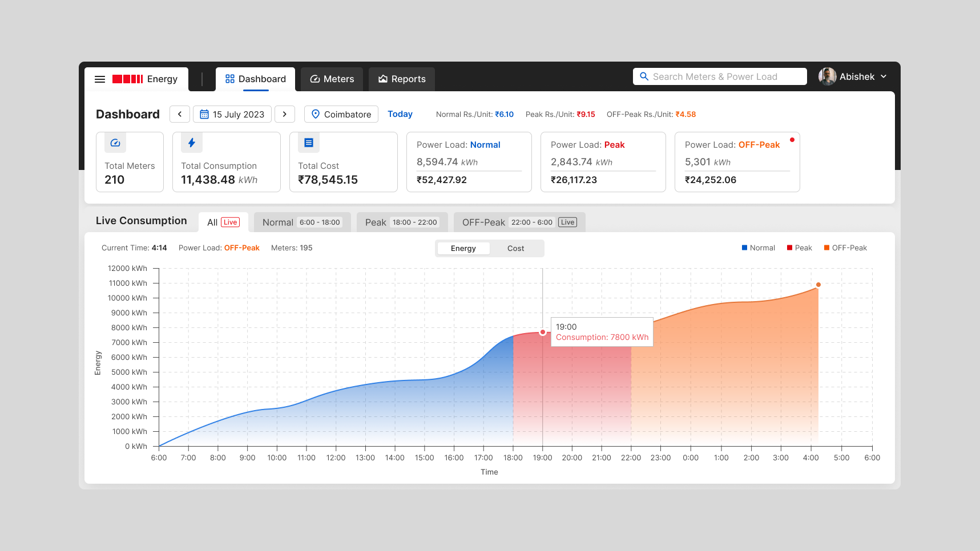980x551 pixels.
Task: Click the Normal blue legend swatch
Action: pos(744,248)
